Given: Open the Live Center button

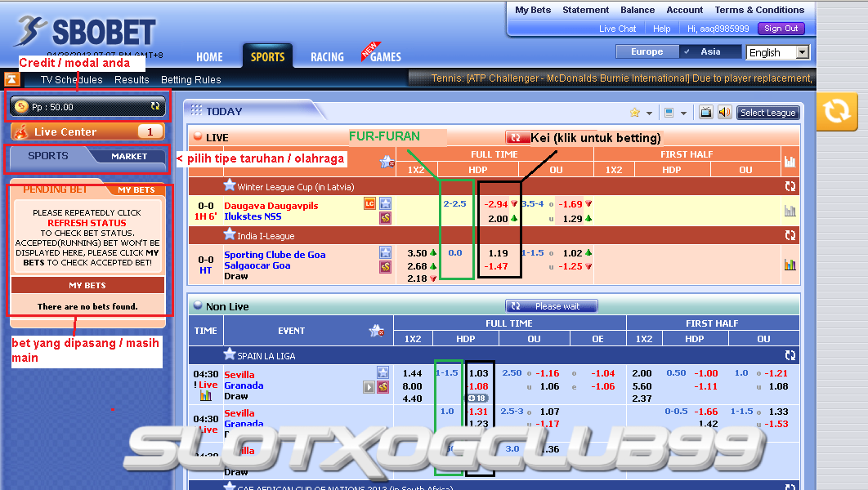Looking at the screenshot, I should [87, 131].
